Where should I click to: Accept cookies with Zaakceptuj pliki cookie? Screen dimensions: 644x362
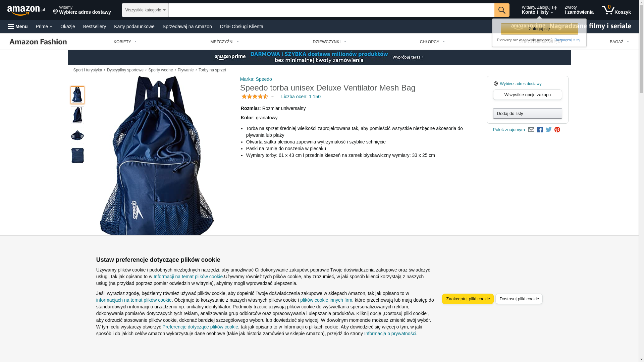pyautogui.click(x=468, y=299)
